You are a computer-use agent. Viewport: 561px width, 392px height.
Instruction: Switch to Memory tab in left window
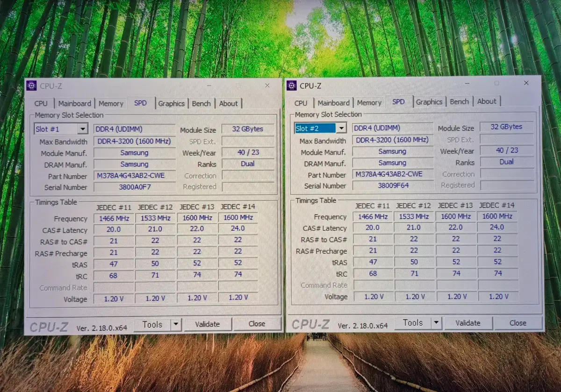(x=111, y=104)
